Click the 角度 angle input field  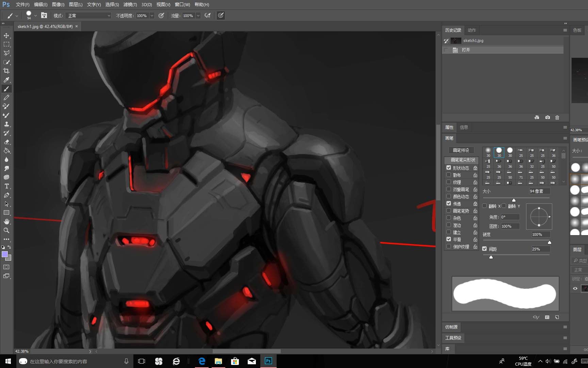[x=510, y=217]
